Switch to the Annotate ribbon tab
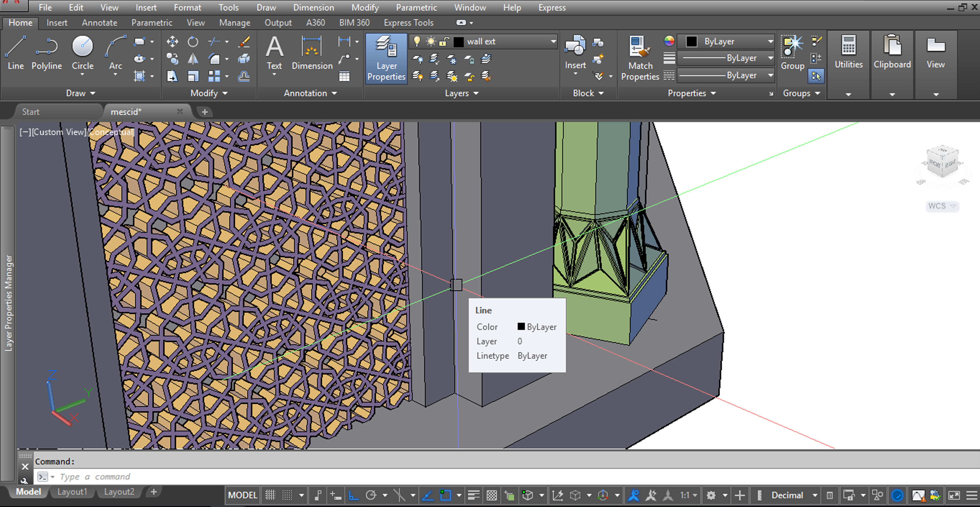This screenshot has height=507, width=980. pos(99,23)
